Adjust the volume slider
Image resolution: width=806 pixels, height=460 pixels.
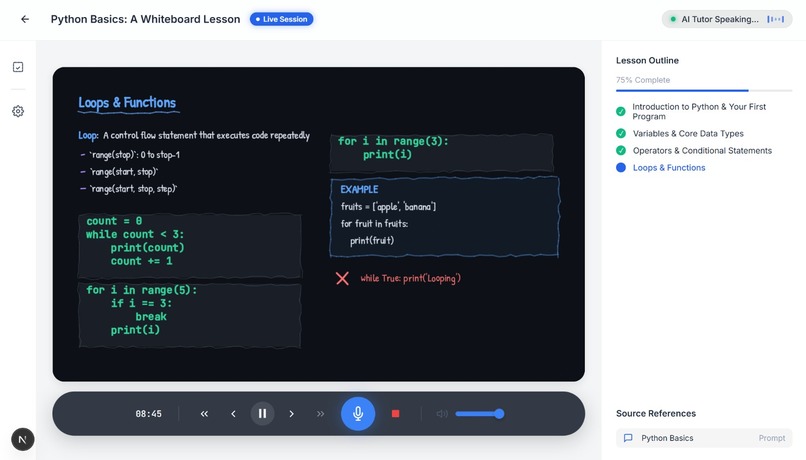(x=480, y=414)
